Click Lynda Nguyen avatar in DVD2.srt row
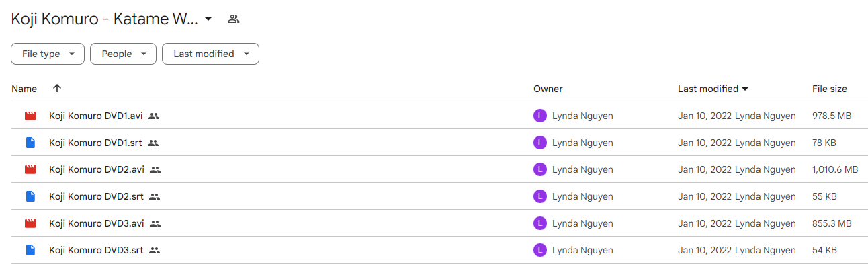 [x=539, y=196]
